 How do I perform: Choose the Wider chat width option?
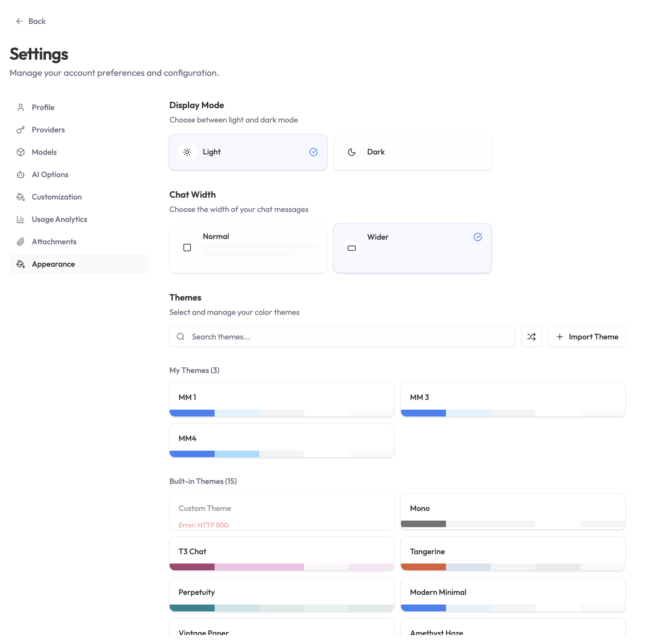(412, 248)
